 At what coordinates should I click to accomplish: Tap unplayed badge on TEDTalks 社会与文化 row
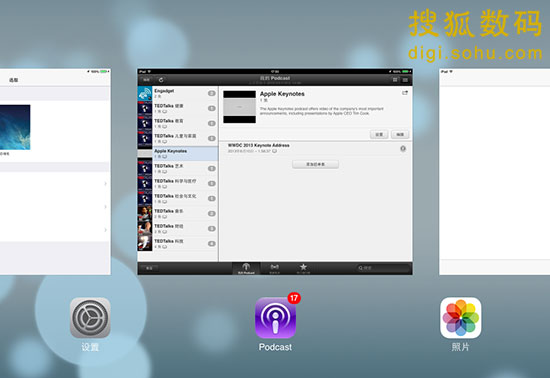[x=212, y=198]
